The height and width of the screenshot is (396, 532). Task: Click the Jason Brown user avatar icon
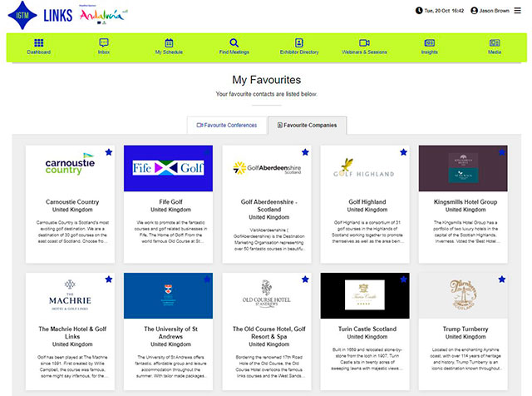point(474,11)
